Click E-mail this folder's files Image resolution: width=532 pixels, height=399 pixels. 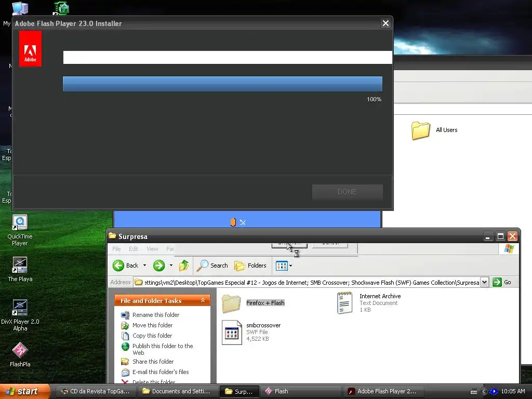coord(161,372)
